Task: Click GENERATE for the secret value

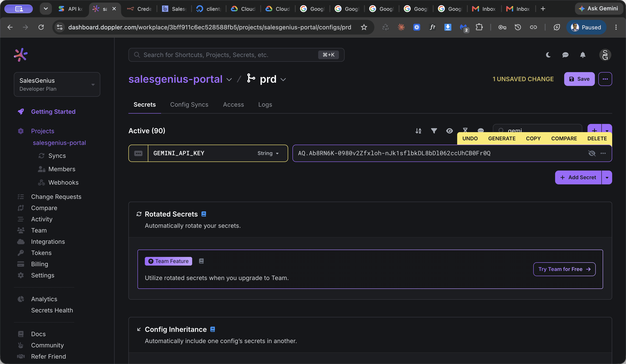Action: [x=502, y=138]
